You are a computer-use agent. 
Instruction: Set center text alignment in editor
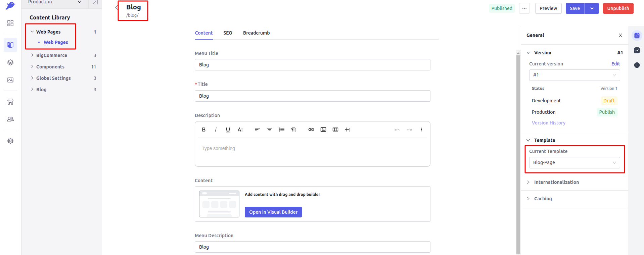[269, 130]
